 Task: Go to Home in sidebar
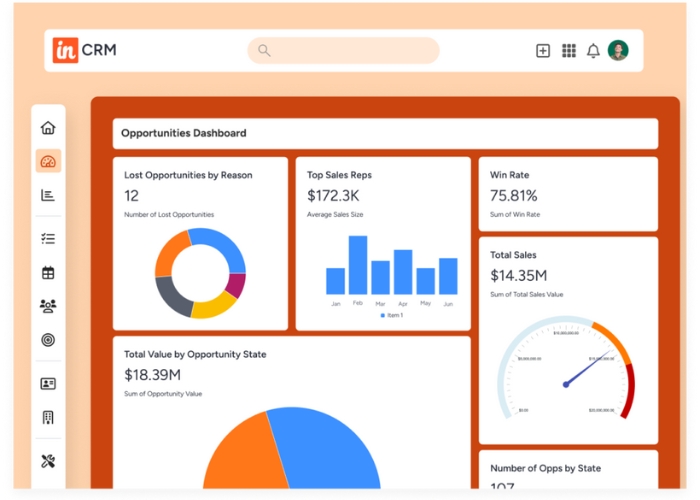[48, 128]
